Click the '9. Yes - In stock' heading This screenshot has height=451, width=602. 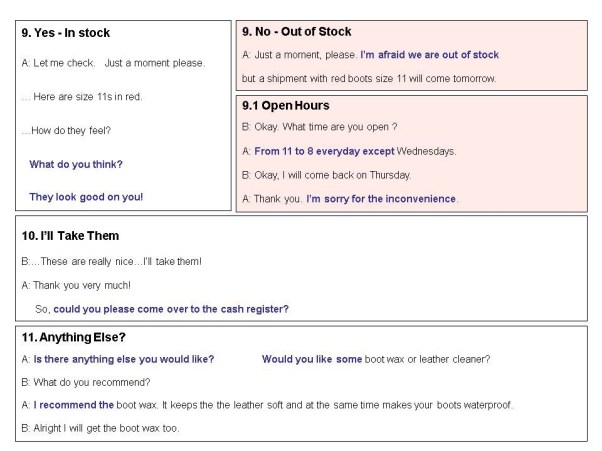click(65, 33)
